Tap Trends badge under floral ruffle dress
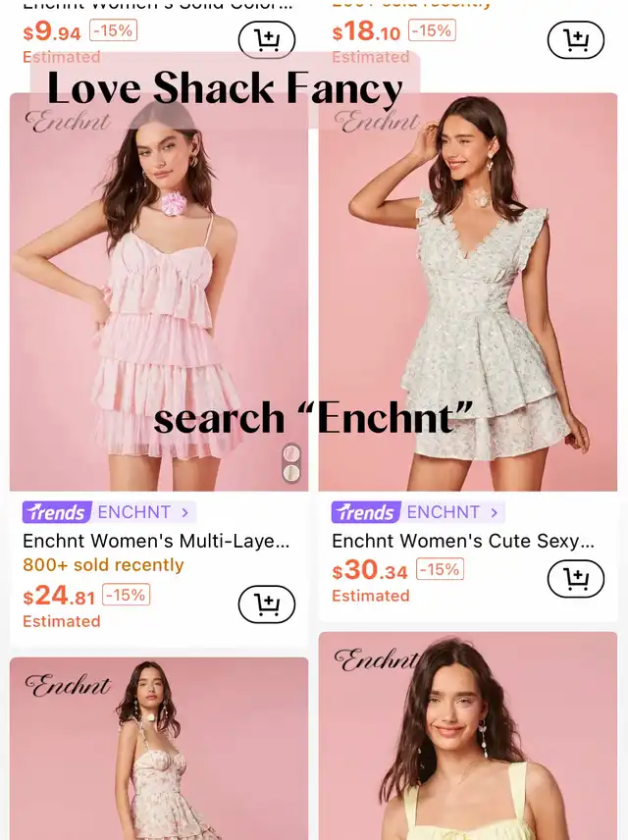 tap(366, 512)
